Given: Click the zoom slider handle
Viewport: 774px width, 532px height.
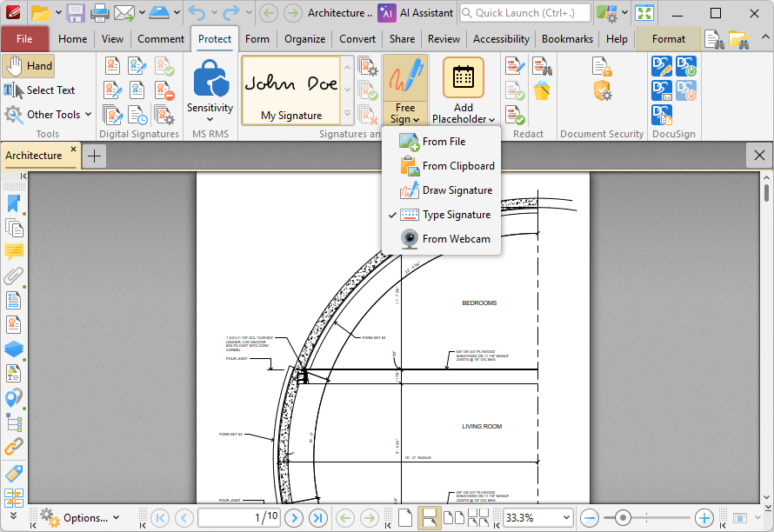Looking at the screenshot, I should click(x=623, y=518).
